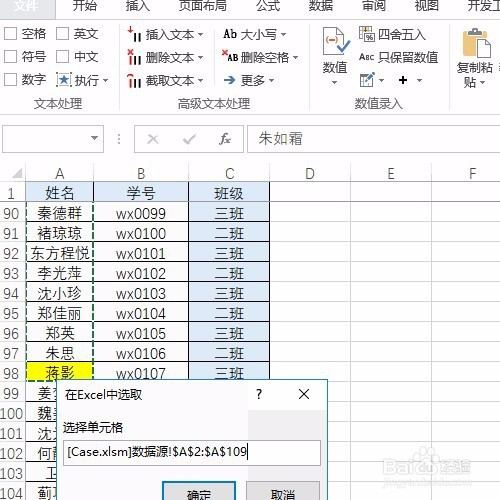This screenshot has height=500, width=500.
Task: Open the 公式 ribbon tab
Action: (x=268, y=6)
